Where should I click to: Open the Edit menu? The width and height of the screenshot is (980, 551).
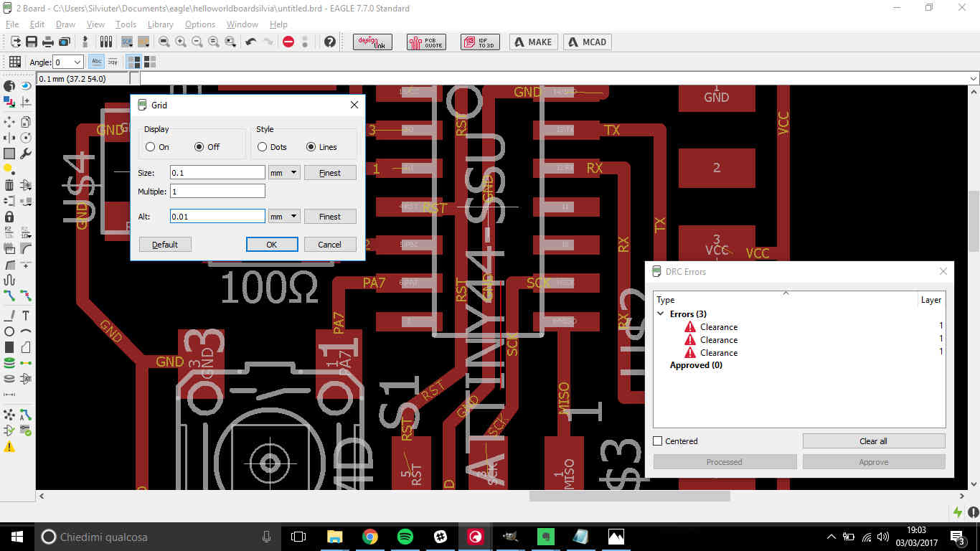(37, 24)
